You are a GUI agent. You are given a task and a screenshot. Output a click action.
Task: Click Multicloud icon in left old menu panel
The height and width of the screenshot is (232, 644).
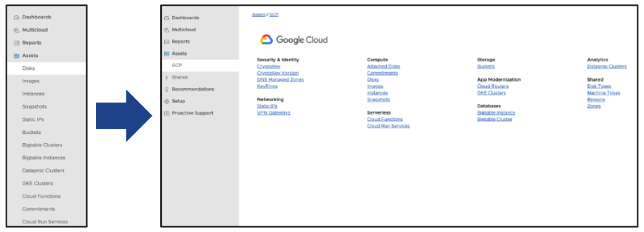[x=17, y=31]
